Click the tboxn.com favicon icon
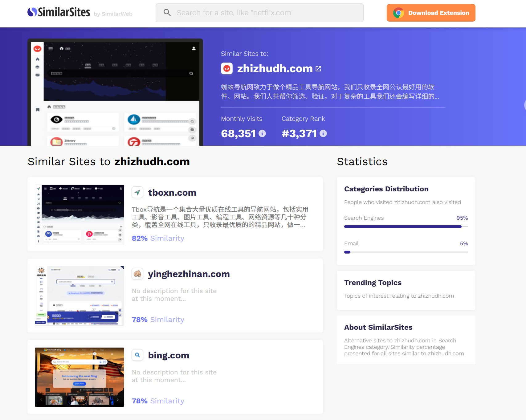 point(137,192)
